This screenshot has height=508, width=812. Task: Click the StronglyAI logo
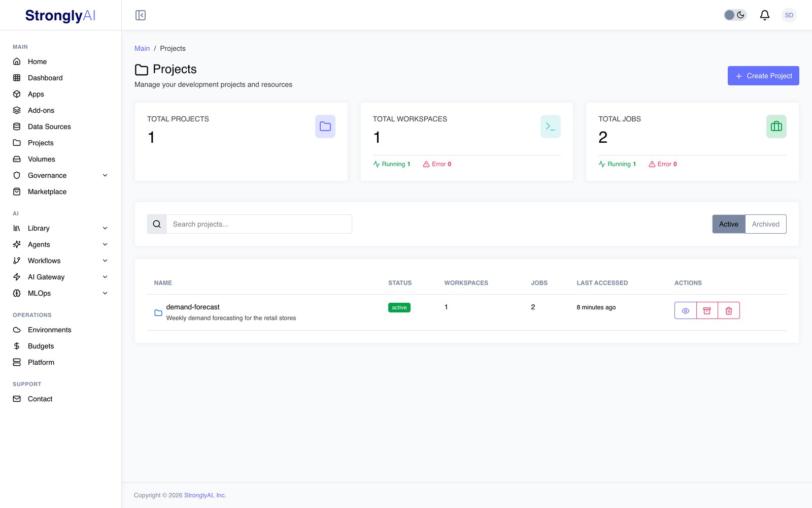[60, 16]
